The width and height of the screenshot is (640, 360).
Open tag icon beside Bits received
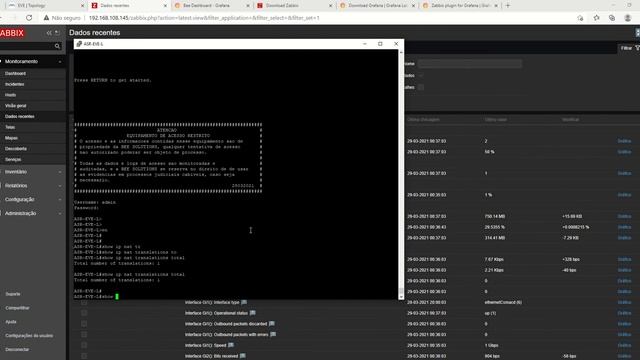[243, 356]
